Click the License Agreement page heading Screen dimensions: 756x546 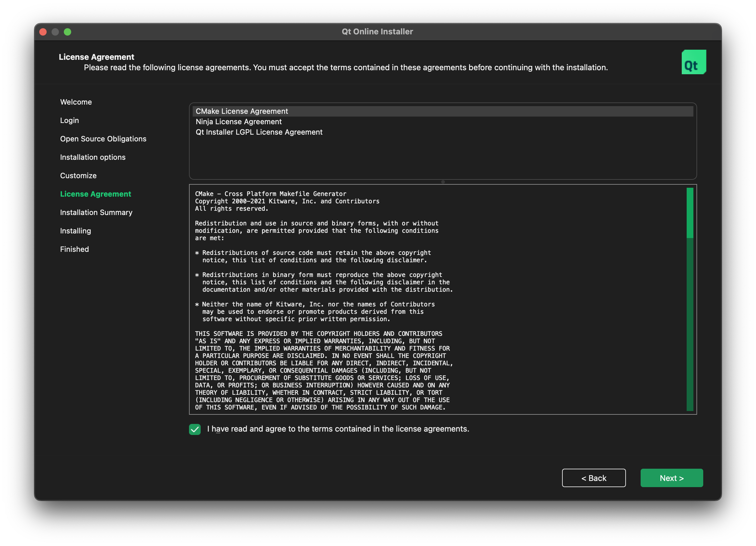point(96,57)
